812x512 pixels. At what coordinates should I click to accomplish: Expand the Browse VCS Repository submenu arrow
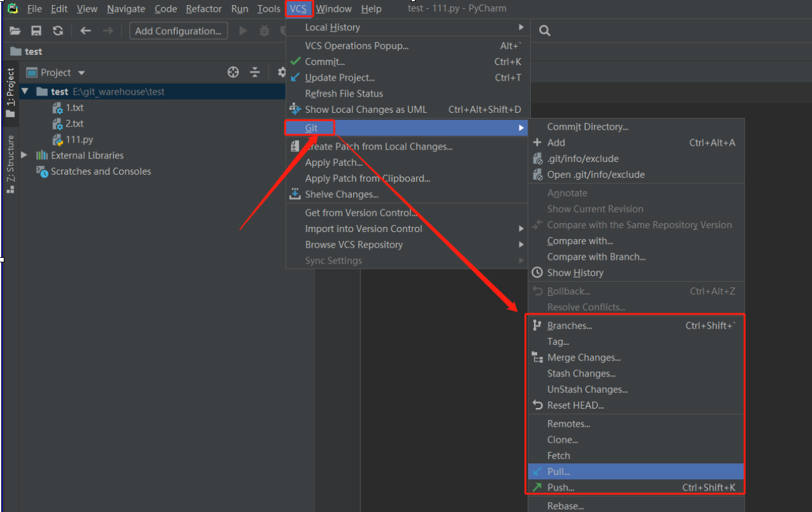521,245
